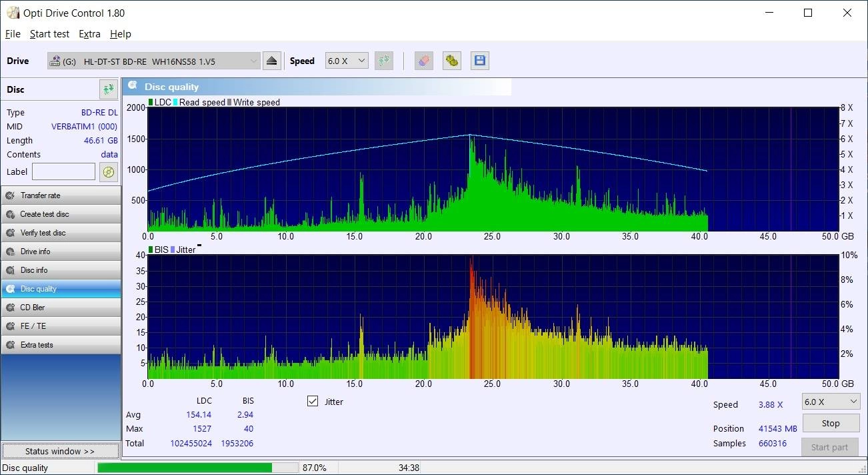Viewport: 868px width, 475px height.
Task: Open Extra tests
Action: point(61,345)
